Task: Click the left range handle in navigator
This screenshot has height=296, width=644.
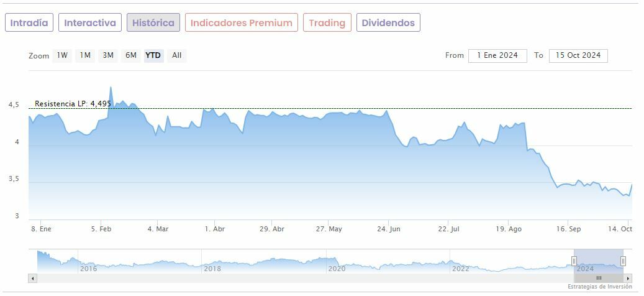Action: click(x=574, y=261)
